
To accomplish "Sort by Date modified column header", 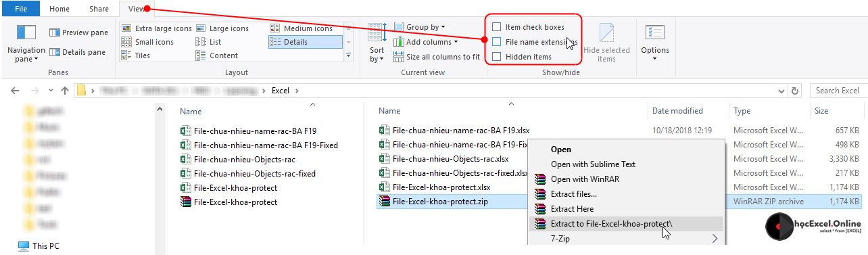I will point(677,111).
